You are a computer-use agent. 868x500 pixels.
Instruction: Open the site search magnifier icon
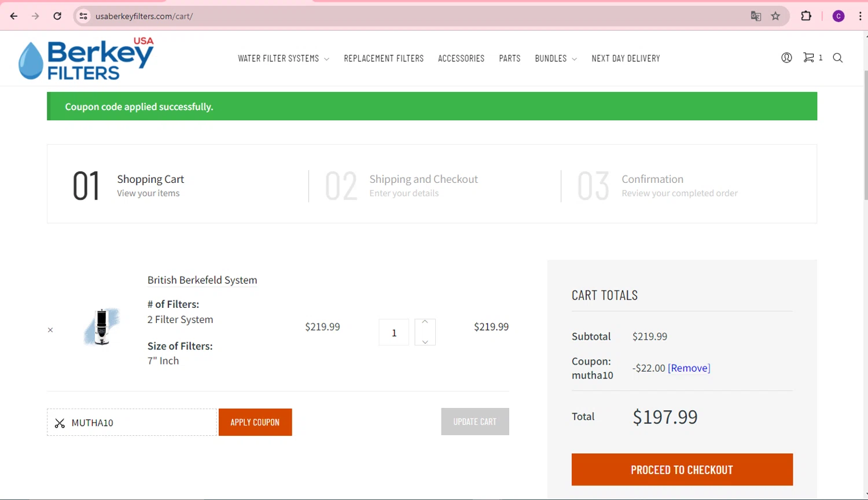coord(837,58)
